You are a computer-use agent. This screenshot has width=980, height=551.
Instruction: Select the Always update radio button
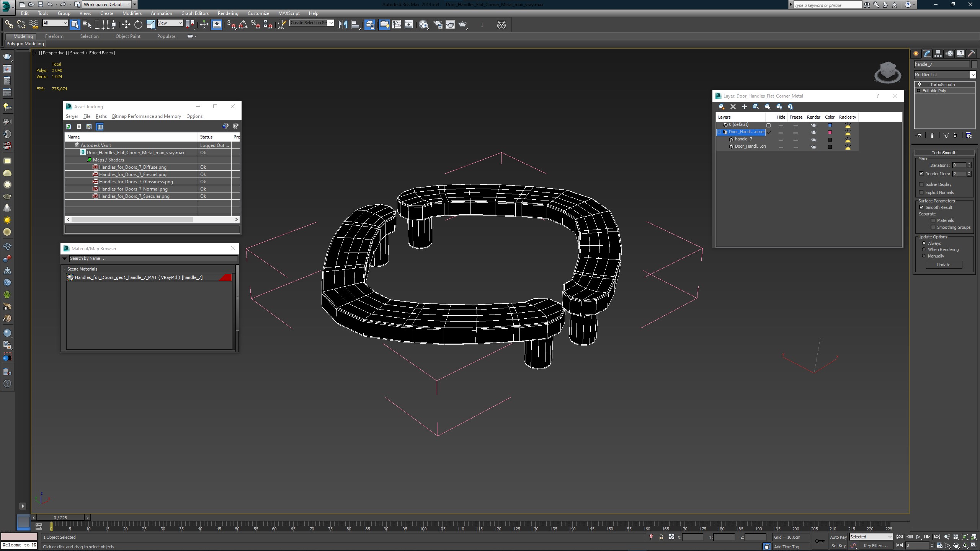click(924, 243)
